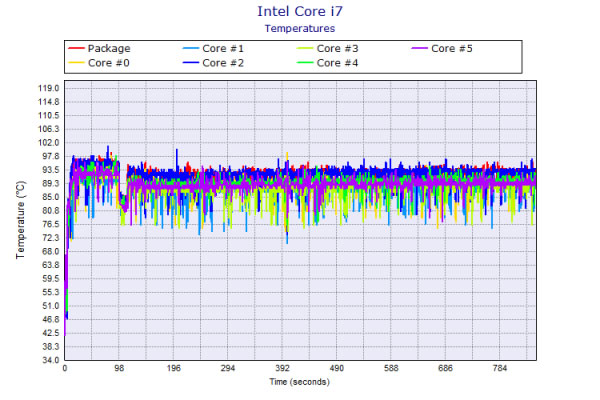Click the 119.0 value on temperature axis

[49, 88]
